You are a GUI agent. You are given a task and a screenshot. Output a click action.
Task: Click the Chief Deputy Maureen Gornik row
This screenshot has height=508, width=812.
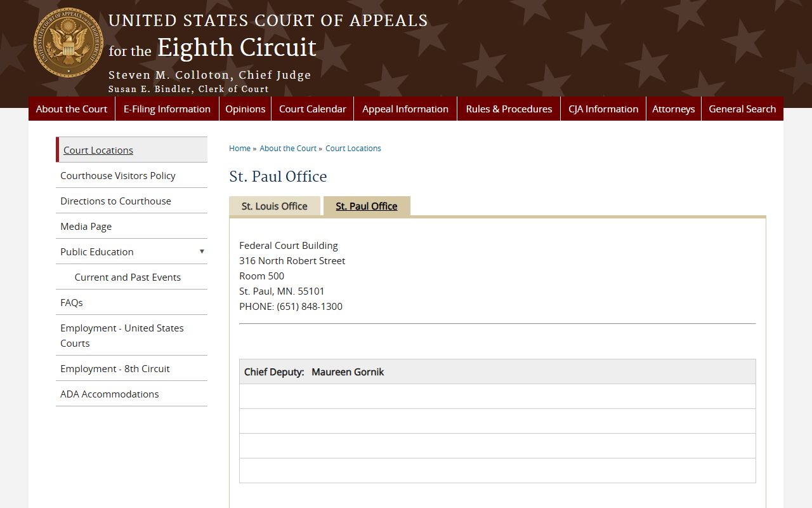pos(497,371)
